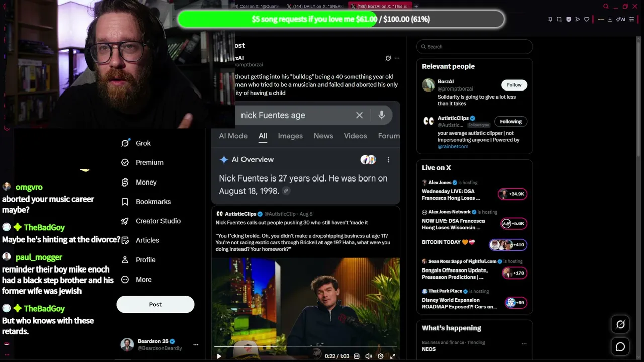Screen dimensions: 644x362
Task: Open the Beardson 28 account menu dots
Action: pos(196,345)
